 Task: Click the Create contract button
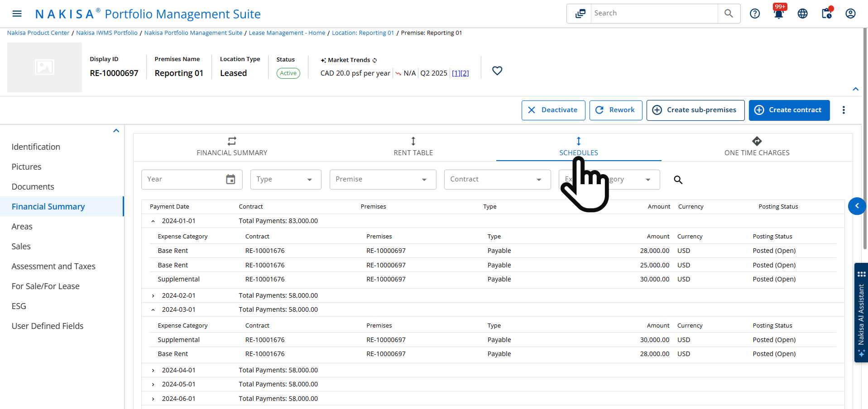[x=789, y=110]
